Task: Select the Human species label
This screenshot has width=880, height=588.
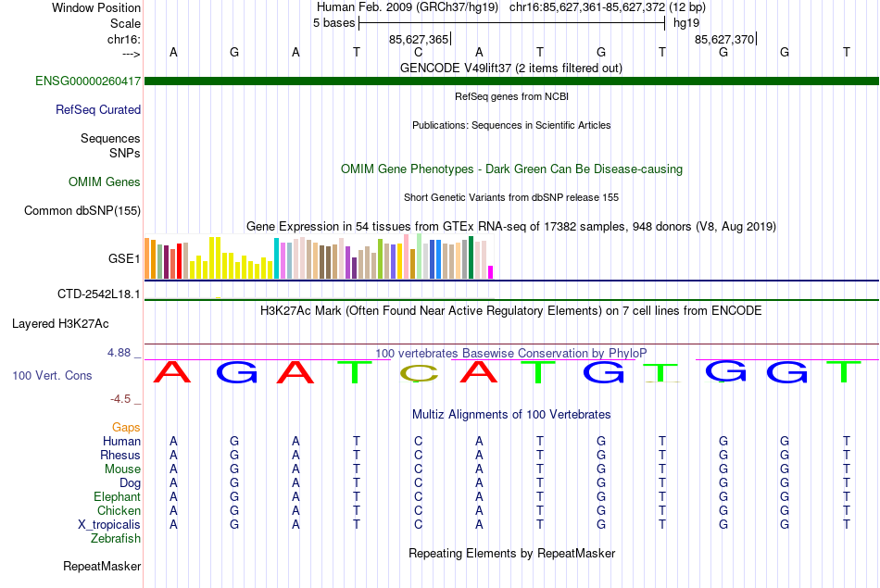Action: (121, 442)
